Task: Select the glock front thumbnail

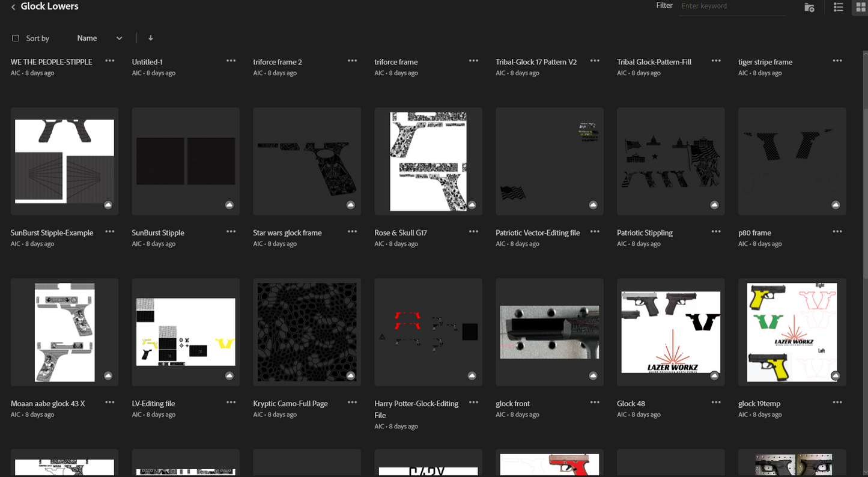Action: [x=549, y=332]
